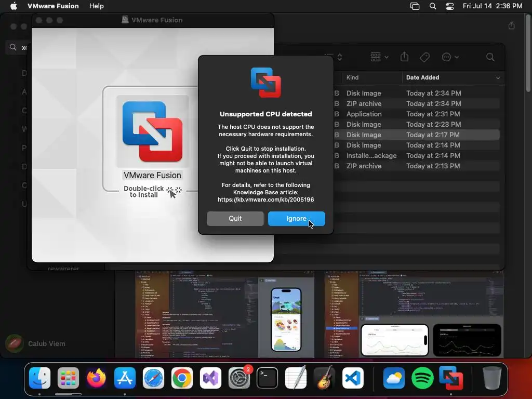This screenshot has width=532, height=399.
Task: Click the Quit button in dialog
Action: click(235, 219)
